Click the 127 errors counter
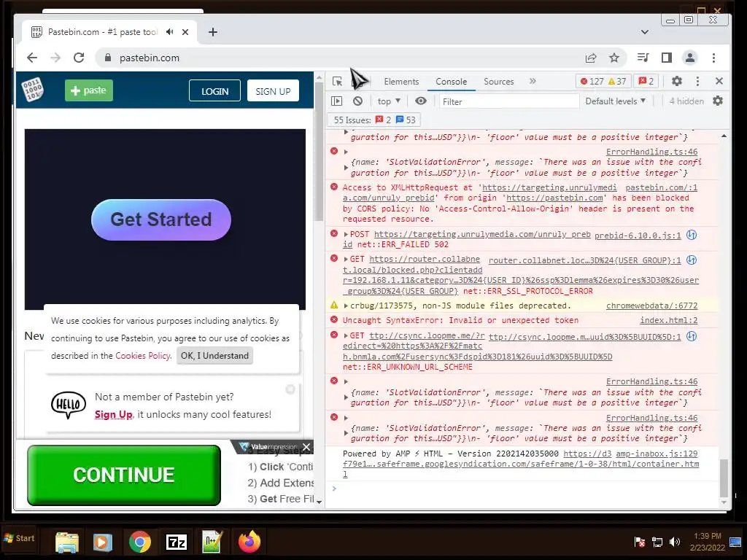 (591, 82)
